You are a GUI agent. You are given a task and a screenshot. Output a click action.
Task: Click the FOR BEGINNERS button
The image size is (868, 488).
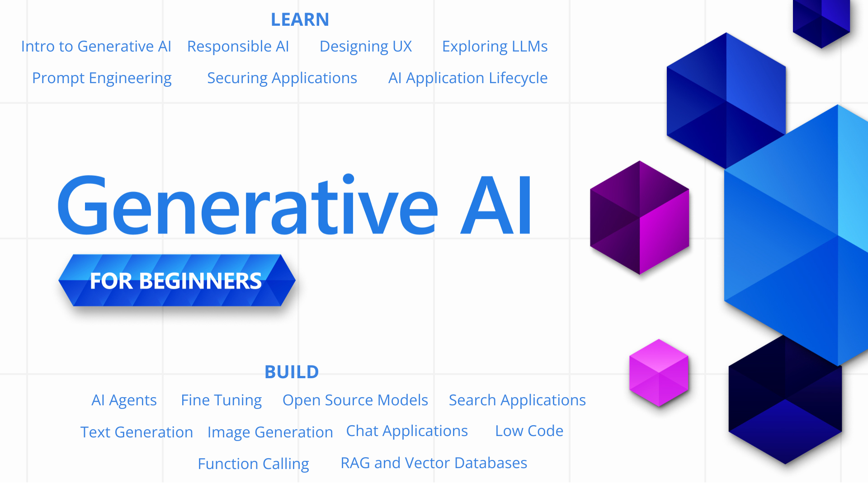coord(176,280)
